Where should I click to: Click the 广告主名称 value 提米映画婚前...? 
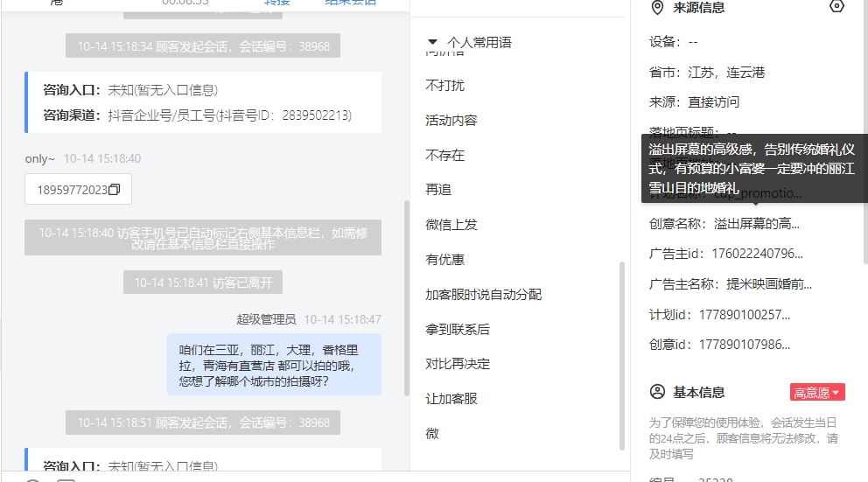pyautogui.click(x=769, y=284)
